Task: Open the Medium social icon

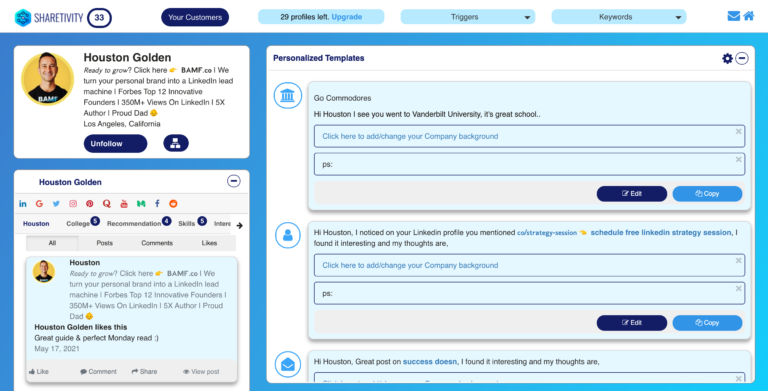Action: 141,204
